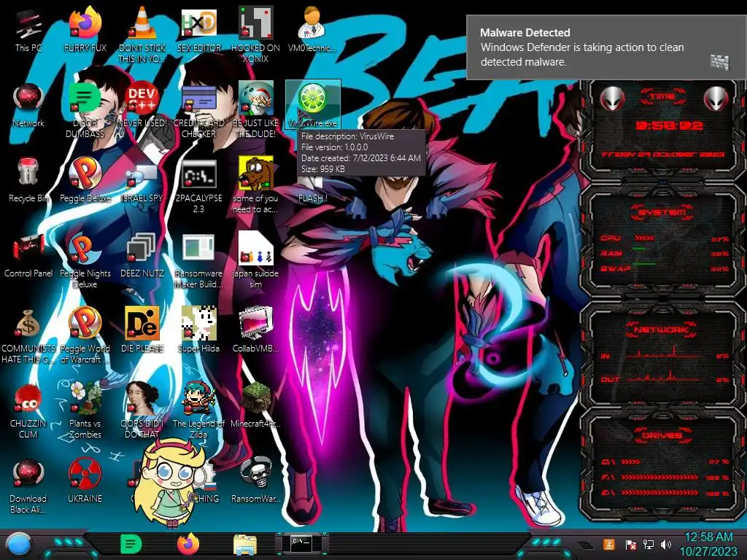
Task: Select the ISRAEL SPY desktop icon
Action: click(142, 182)
